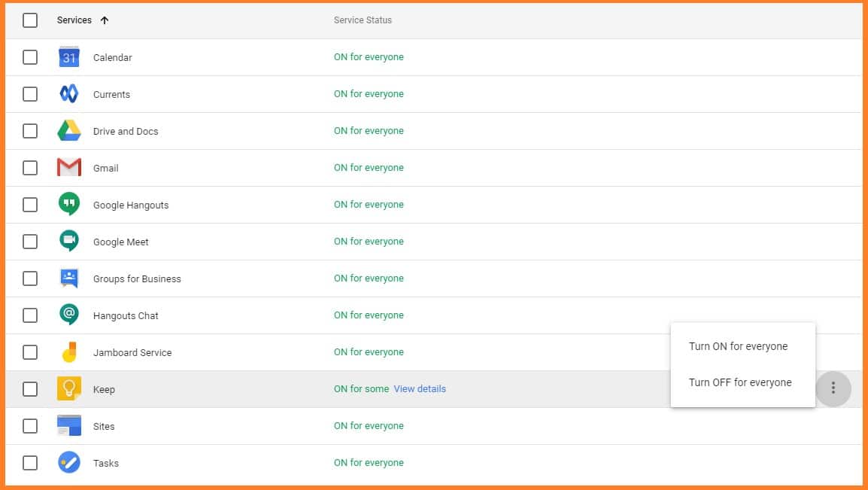Screen dimensions: 868x490
Task: Click the Gmail envelope icon
Action: pos(69,168)
